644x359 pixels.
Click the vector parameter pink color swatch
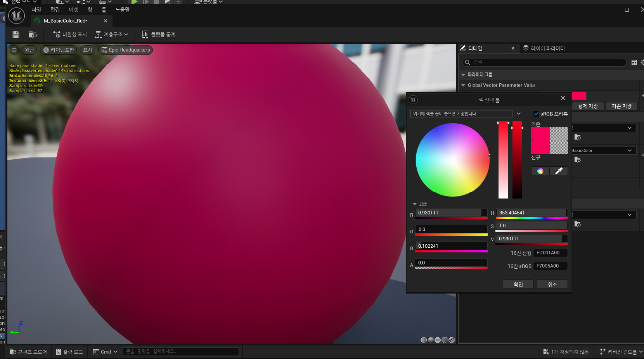point(579,96)
